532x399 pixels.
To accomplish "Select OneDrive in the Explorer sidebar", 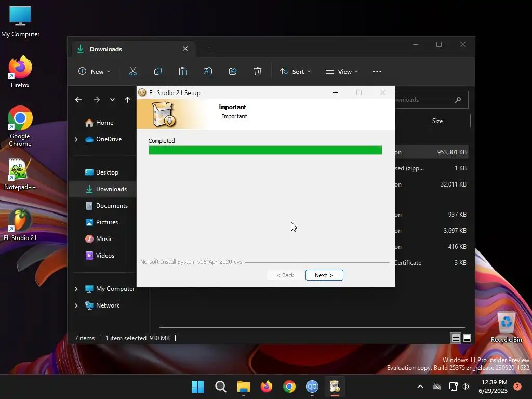I will 103,139.
